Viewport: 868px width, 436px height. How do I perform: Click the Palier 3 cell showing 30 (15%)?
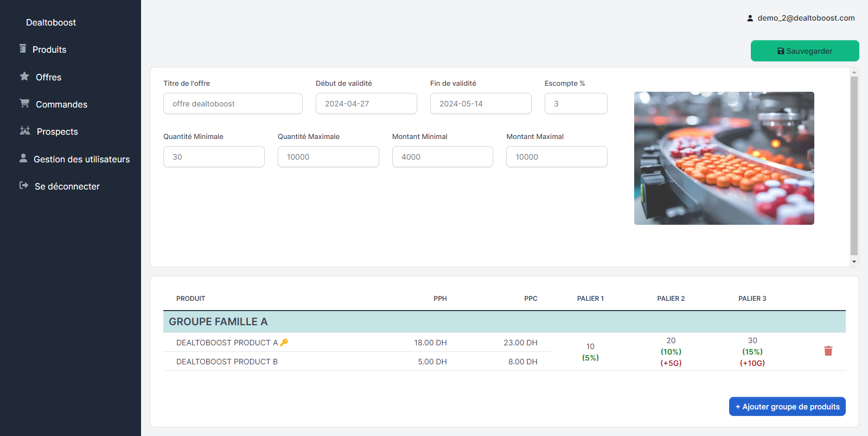tap(752, 352)
